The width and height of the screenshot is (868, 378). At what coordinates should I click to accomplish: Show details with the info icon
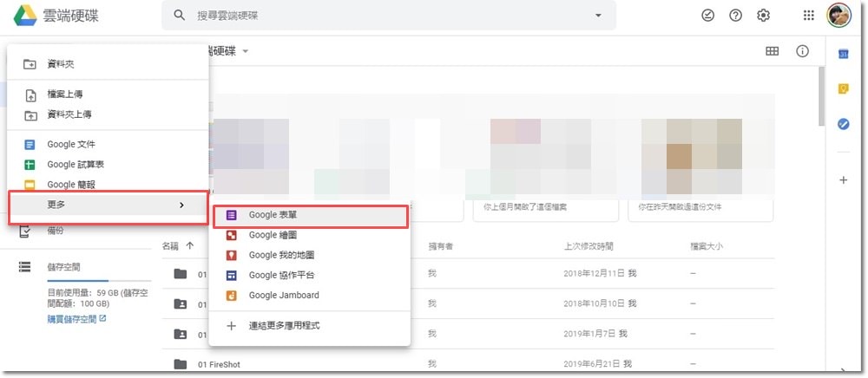point(803,51)
